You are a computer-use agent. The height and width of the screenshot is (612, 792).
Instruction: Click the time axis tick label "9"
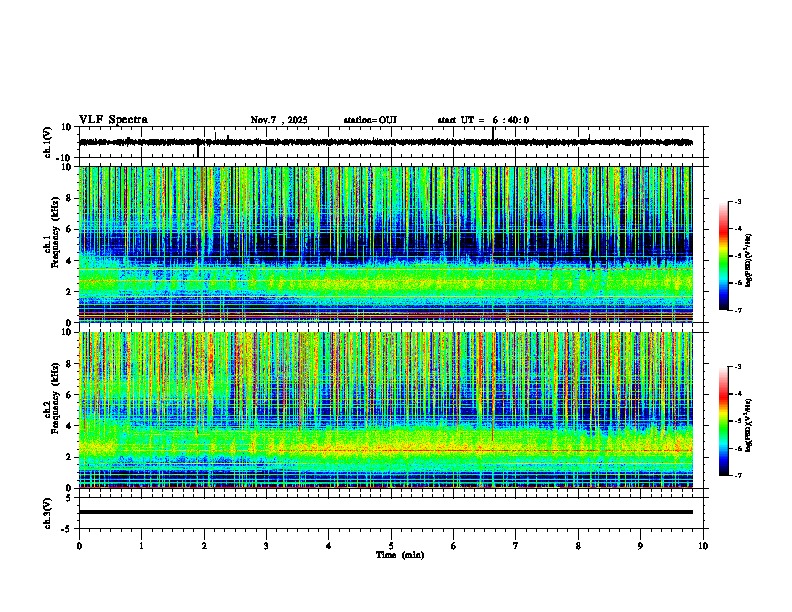click(640, 546)
